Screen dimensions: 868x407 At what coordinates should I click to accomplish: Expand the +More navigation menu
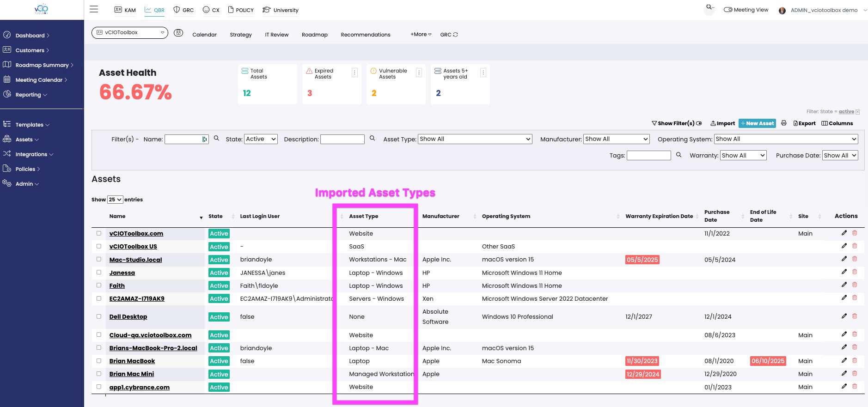pyautogui.click(x=421, y=35)
